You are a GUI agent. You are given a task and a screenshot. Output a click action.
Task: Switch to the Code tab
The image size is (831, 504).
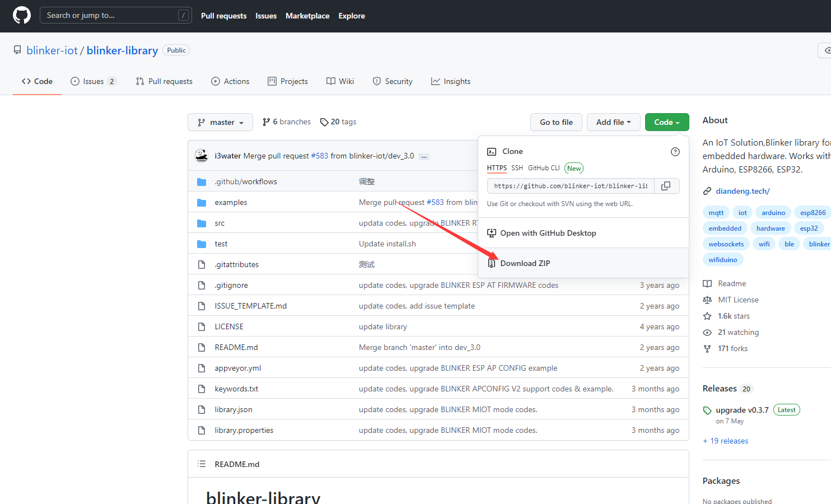(37, 81)
